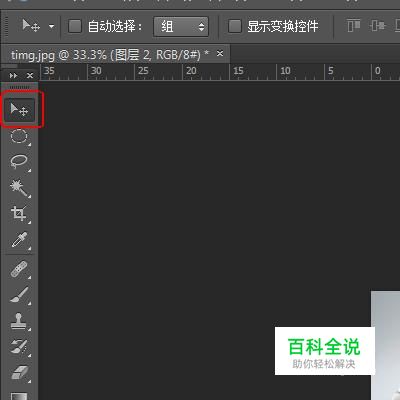The height and width of the screenshot is (400, 400).
Task: Click the align vertical centers icon
Action: click(377, 26)
